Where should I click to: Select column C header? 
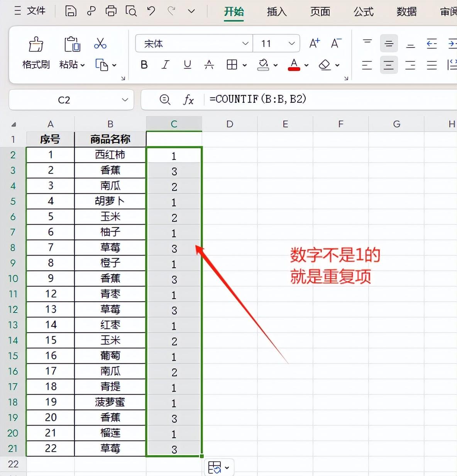click(174, 124)
